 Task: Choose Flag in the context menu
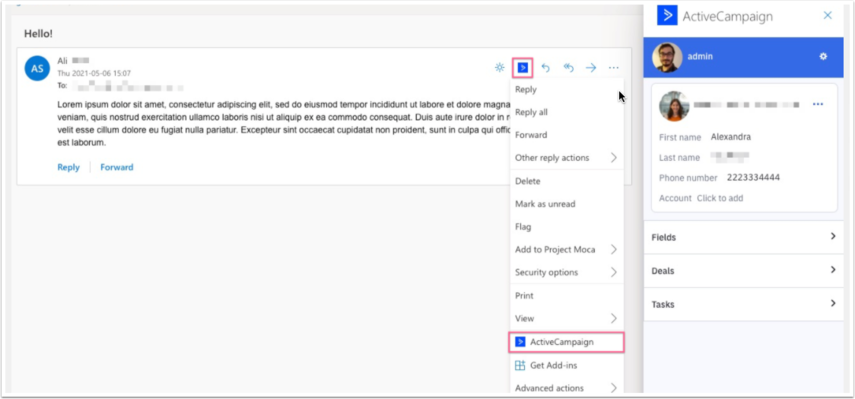coord(567,227)
